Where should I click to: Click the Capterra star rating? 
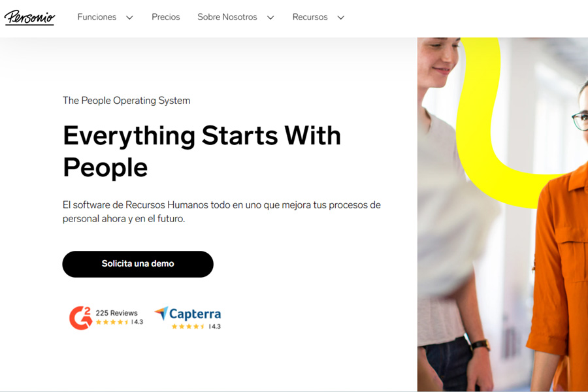(x=188, y=327)
